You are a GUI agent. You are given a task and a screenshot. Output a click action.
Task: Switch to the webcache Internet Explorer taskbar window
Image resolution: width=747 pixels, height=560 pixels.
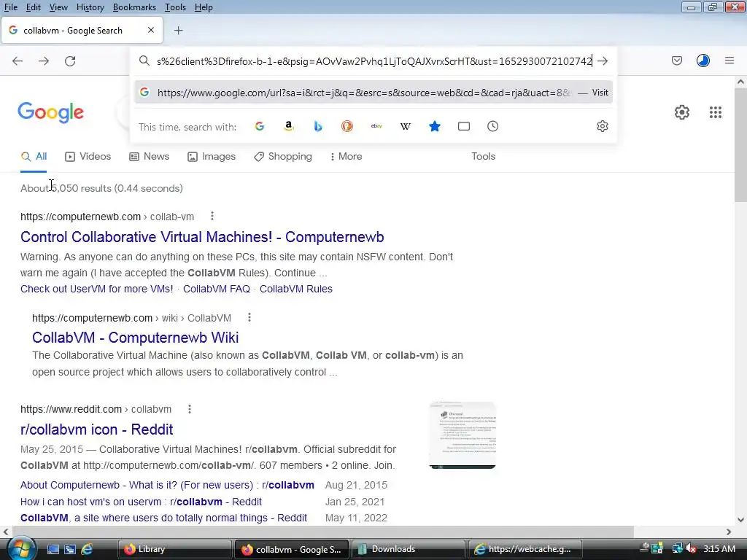click(x=525, y=549)
